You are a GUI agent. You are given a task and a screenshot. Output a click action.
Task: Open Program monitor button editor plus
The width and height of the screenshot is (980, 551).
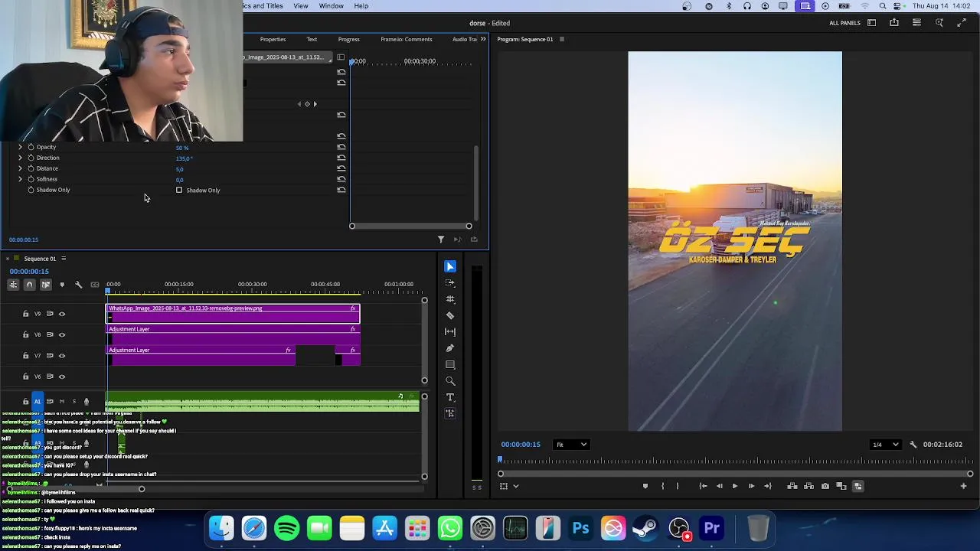point(964,486)
